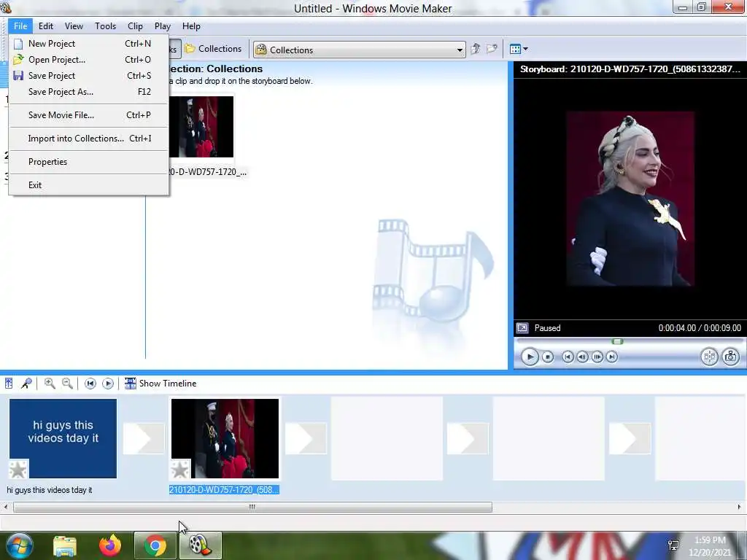The width and height of the screenshot is (747, 560).
Task: Click the Play button in preview monitor
Action: [x=530, y=357]
